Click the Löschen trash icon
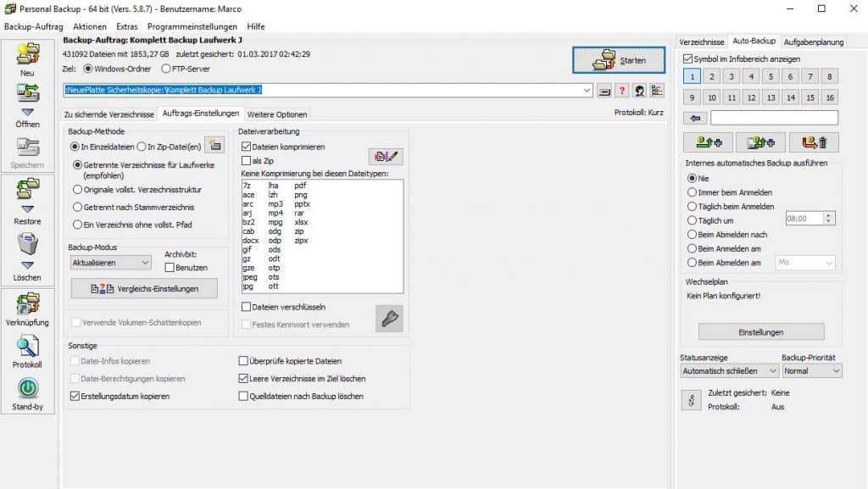 [28, 246]
